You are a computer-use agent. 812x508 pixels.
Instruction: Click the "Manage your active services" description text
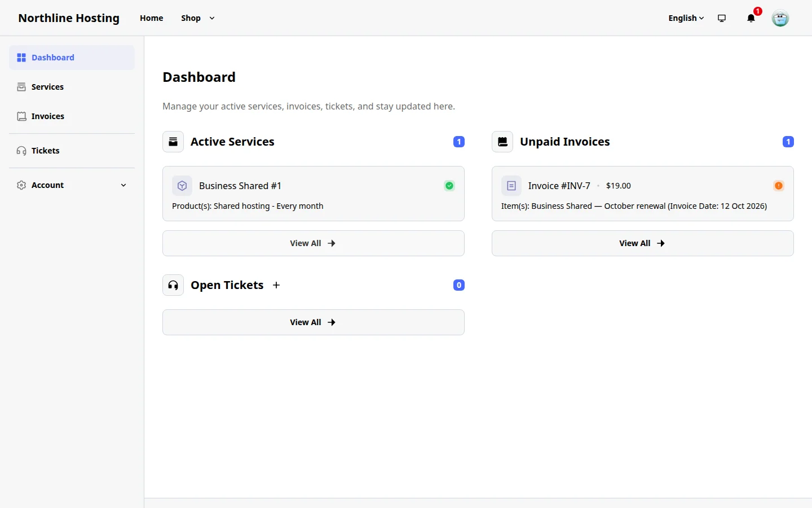click(x=309, y=106)
